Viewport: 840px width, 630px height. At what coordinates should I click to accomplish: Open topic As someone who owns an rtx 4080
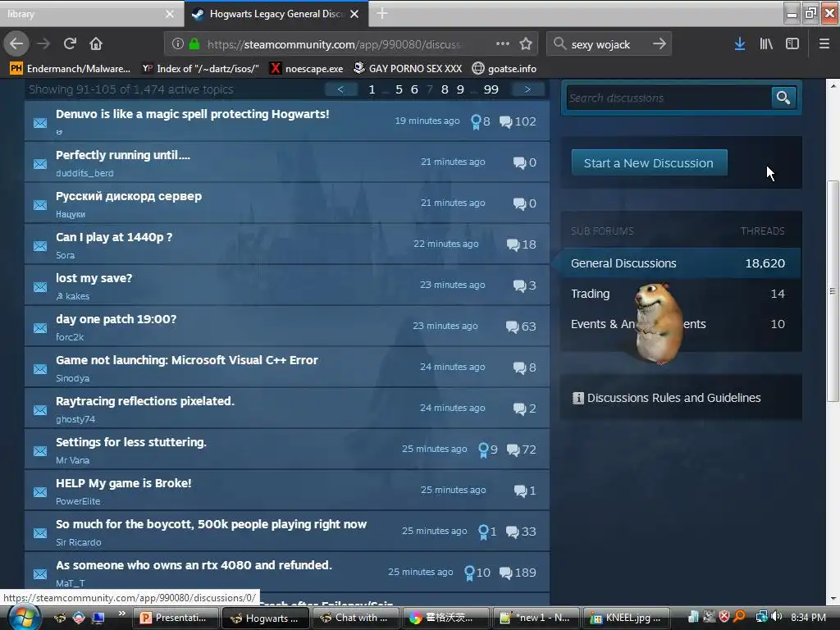click(x=194, y=565)
